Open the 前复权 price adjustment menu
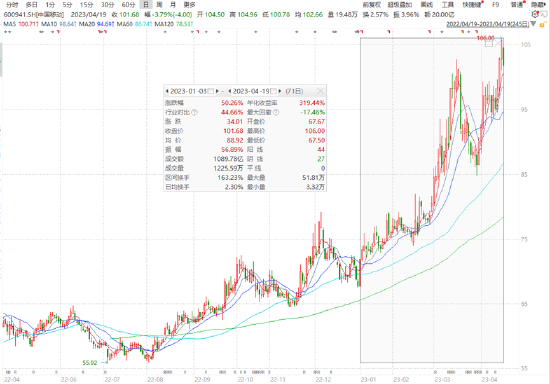 click(371, 5)
